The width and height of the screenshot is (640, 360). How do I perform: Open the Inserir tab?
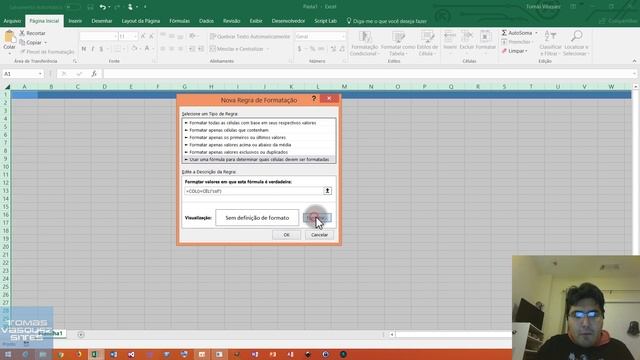pos(75,21)
